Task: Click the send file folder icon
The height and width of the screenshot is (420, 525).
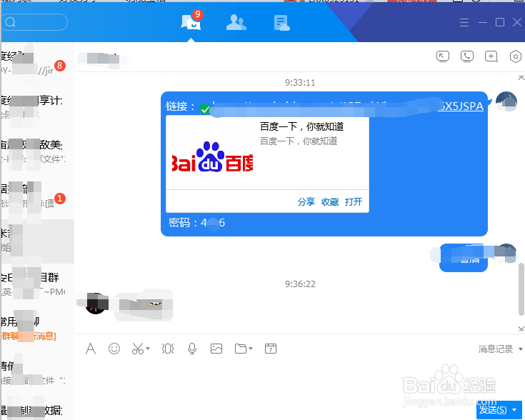Action: click(x=241, y=349)
